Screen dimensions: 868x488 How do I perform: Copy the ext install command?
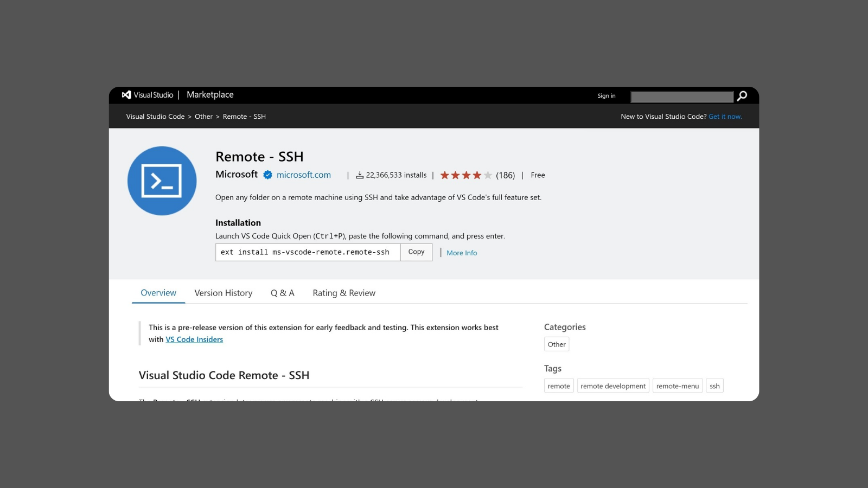click(x=416, y=252)
